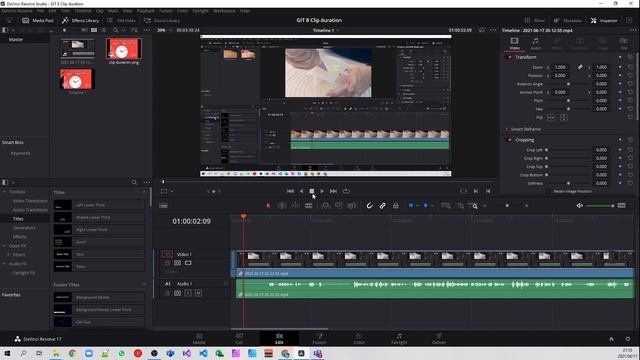The image size is (640, 360).
Task: Jump to the first frame button
Action: 290,191
